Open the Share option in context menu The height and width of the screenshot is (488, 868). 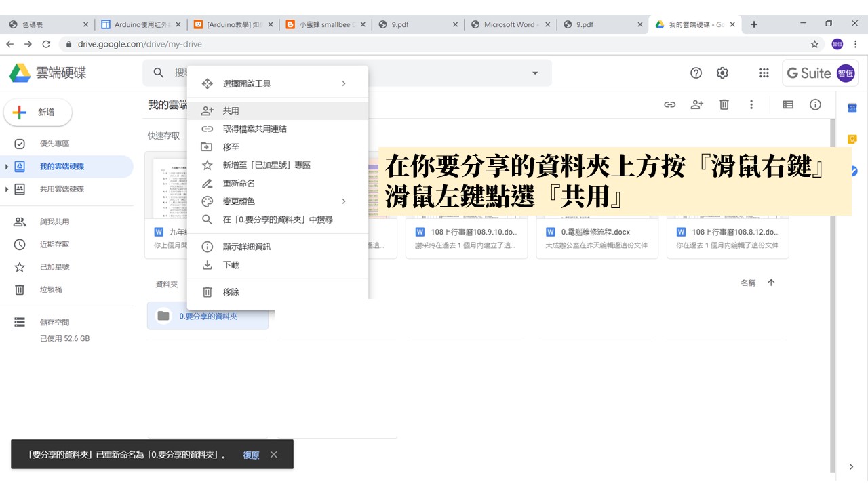point(277,110)
